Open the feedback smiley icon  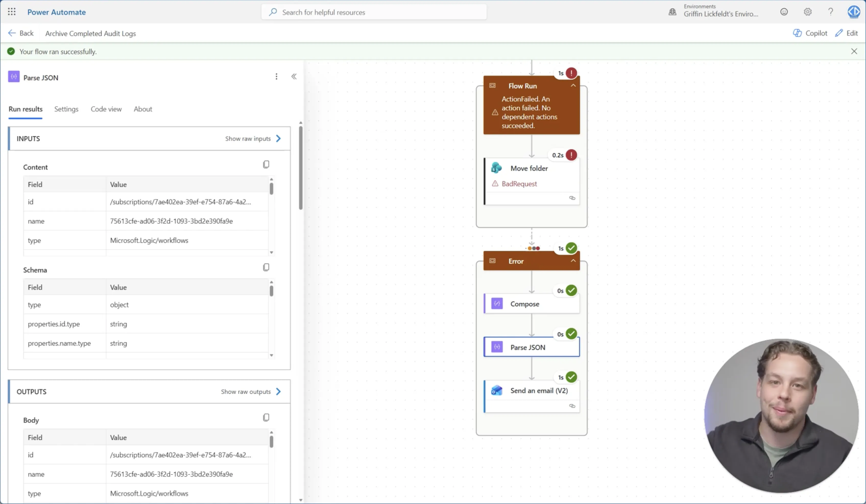pyautogui.click(x=784, y=12)
